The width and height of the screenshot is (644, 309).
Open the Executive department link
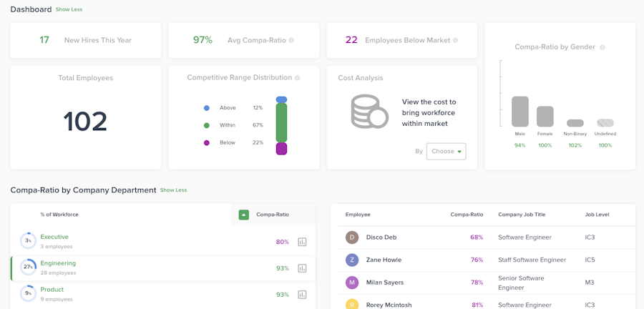click(x=54, y=237)
